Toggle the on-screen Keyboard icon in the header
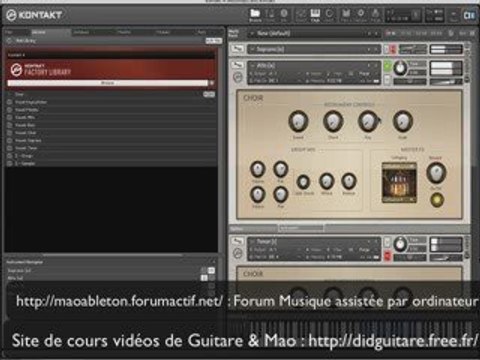480x360 pixels. [315, 15]
